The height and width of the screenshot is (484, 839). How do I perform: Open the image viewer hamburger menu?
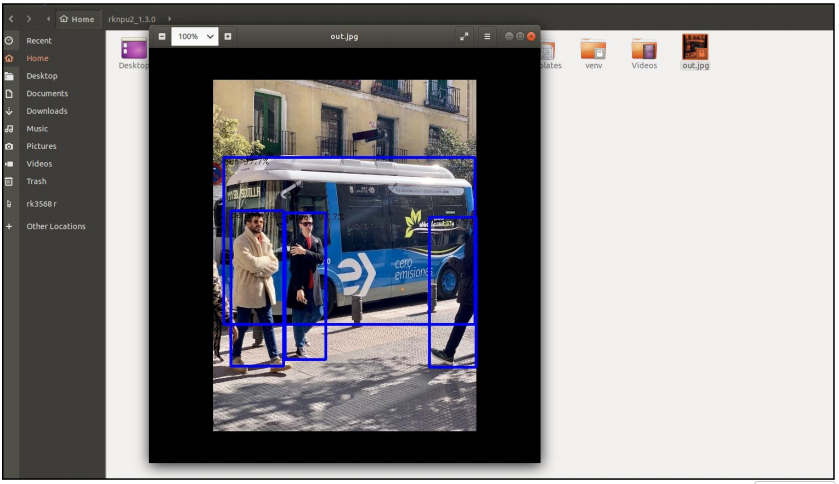488,36
